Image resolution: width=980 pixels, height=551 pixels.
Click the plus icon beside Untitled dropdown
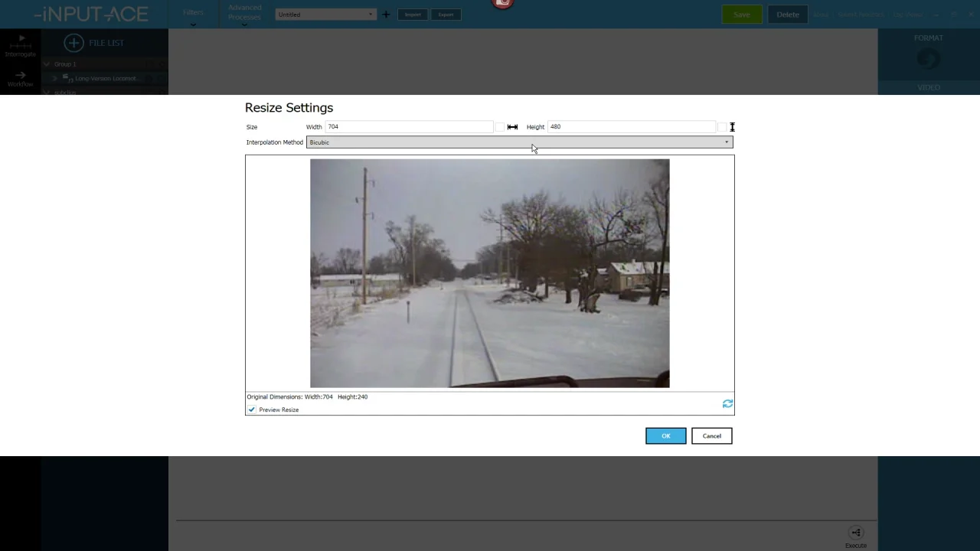(386, 15)
